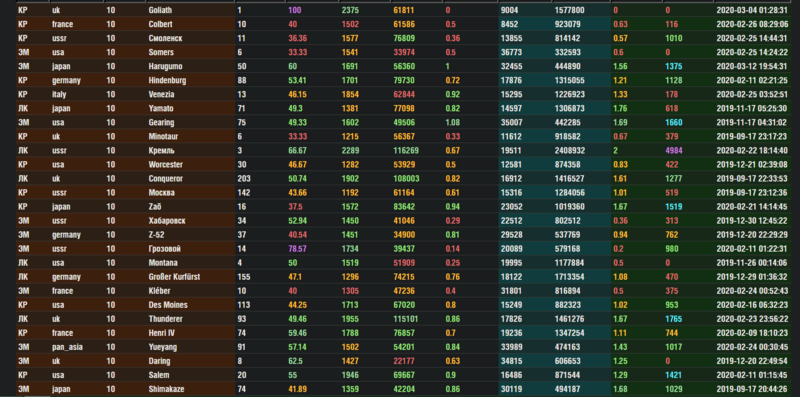Select the Harugumo ship entry
The image size is (800, 397).
[x=165, y=66]
